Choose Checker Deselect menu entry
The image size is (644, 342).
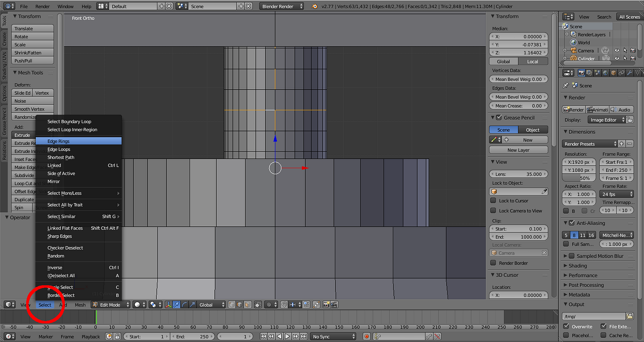[79, 248]
